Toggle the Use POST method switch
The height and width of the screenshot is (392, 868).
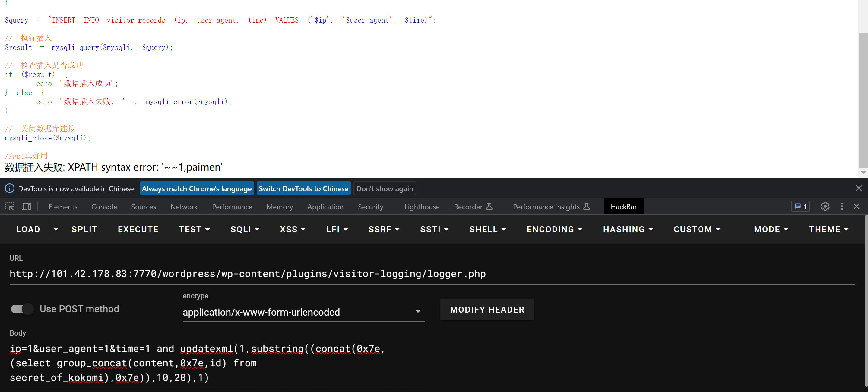[x=22, y=309]
